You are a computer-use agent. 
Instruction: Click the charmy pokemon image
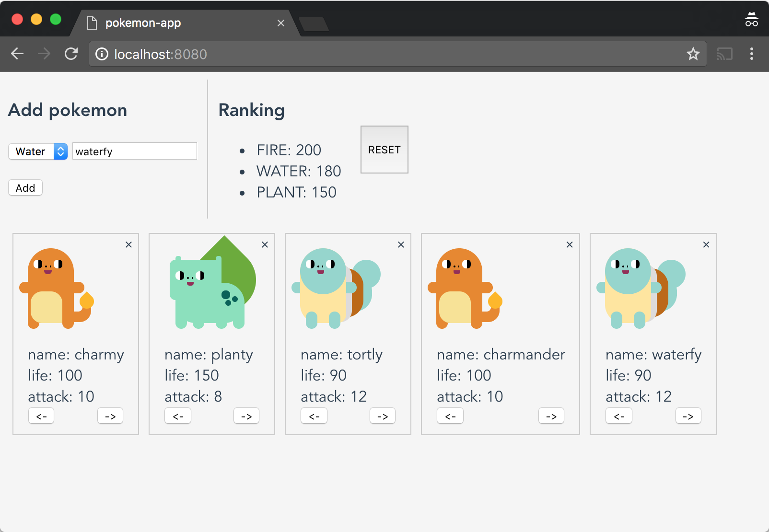57,289
